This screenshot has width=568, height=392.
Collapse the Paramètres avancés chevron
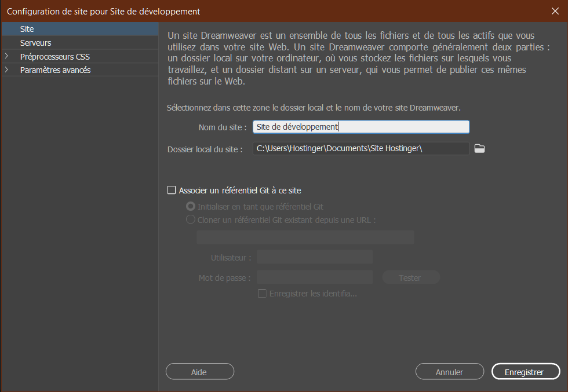7,69
